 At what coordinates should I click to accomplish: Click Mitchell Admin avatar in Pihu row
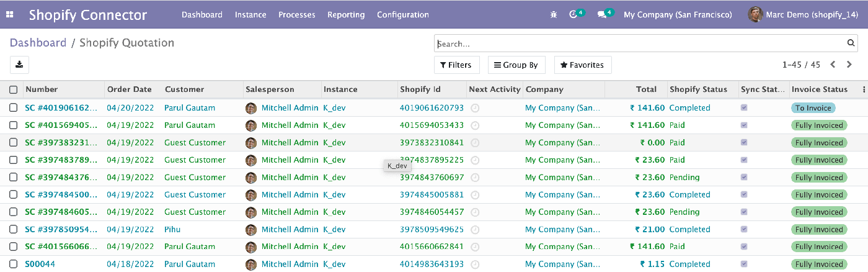pos(251,230)
